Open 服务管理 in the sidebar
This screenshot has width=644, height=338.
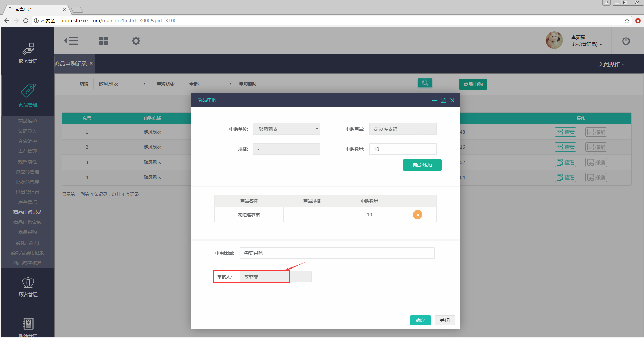coord(28,53)
